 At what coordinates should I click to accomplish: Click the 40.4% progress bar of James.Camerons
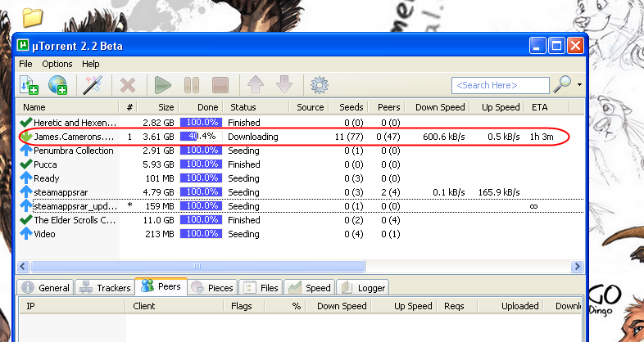pyautogui.click(x=202, y=136)
